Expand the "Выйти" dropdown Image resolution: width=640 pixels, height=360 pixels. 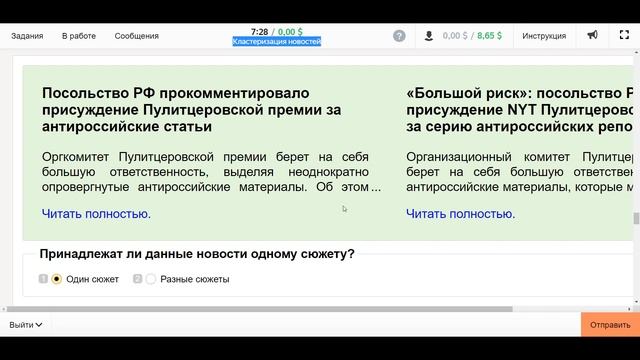click(x=26, y=325)
